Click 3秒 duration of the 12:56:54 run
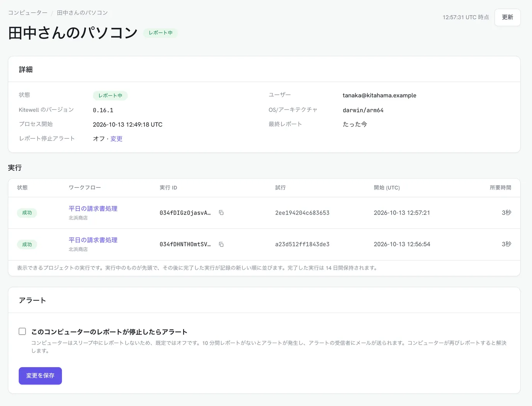The width and height of the screenshot is (532, 406). coord(507,244)
